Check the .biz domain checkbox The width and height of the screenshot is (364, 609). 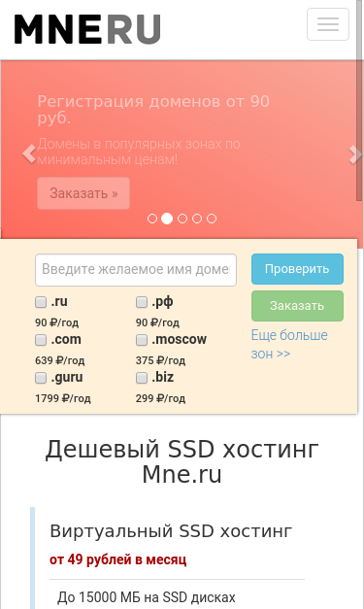[142, 378]
